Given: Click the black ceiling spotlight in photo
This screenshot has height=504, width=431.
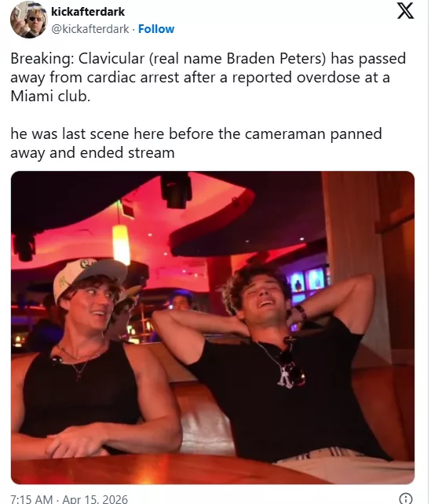Looking at the screenshot, I should click(x=176, y=190).
